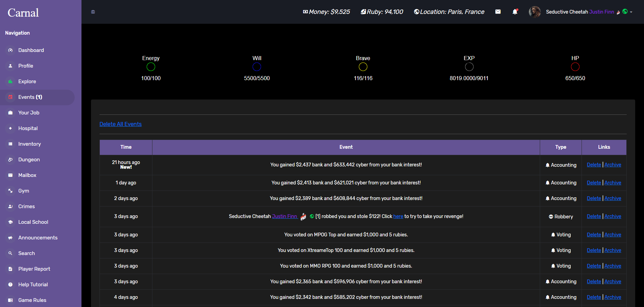The height and width of the screenshot is (307, 644).
Task: Open Announcements menu item
Action: pyautogui.click(x=37, y=238)
